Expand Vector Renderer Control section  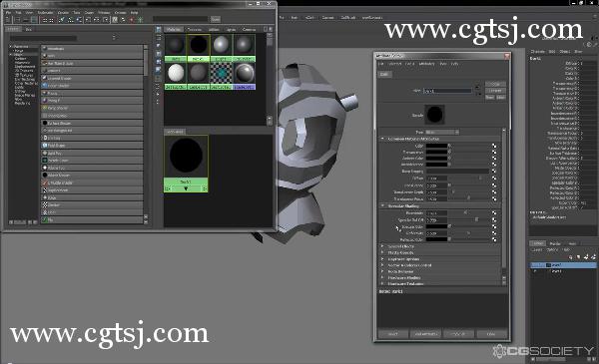tap(382, 265)
